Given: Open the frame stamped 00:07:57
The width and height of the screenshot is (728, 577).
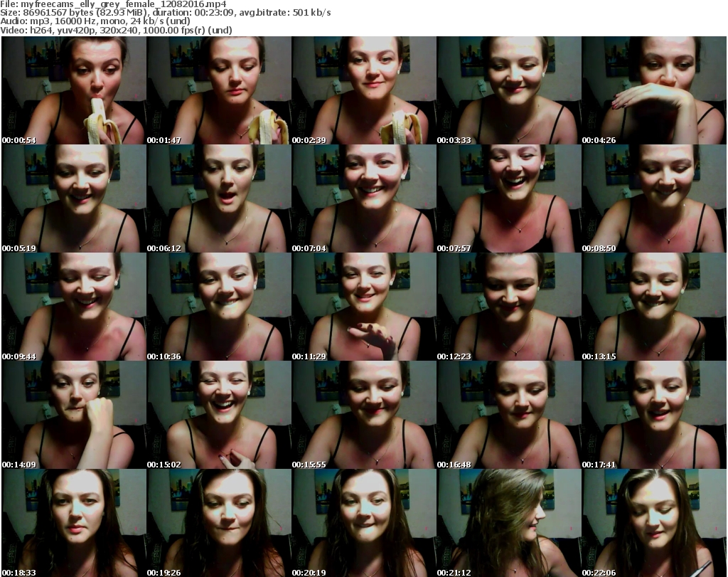Looking at the screenshot, I should 509,198.
